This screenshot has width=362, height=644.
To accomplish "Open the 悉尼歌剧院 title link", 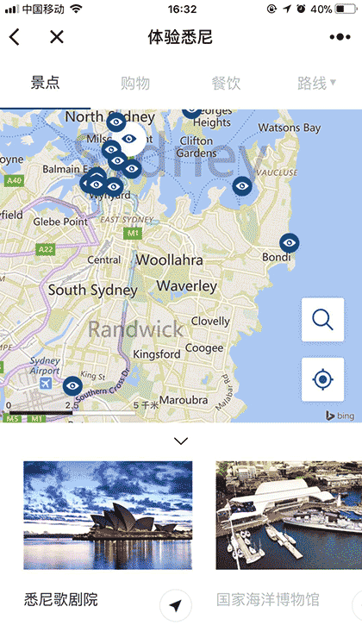I will (x=60, y=600).
